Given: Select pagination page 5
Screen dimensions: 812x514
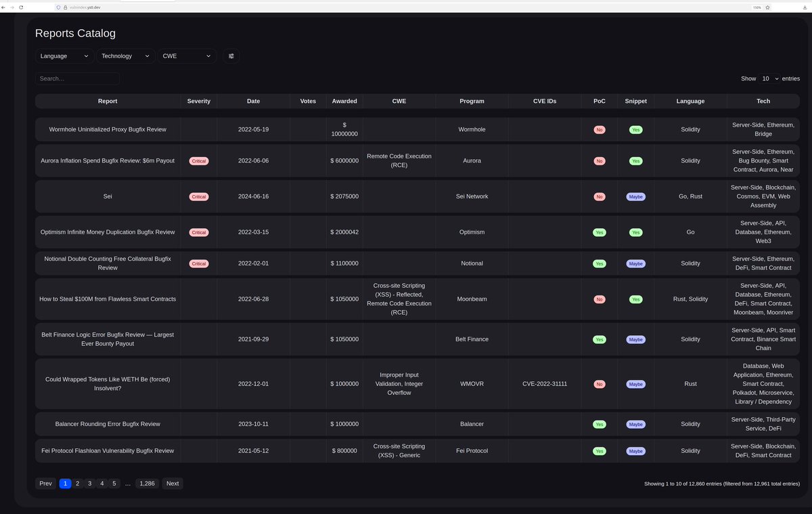Looking at the screenshot, I should [114, 484].
